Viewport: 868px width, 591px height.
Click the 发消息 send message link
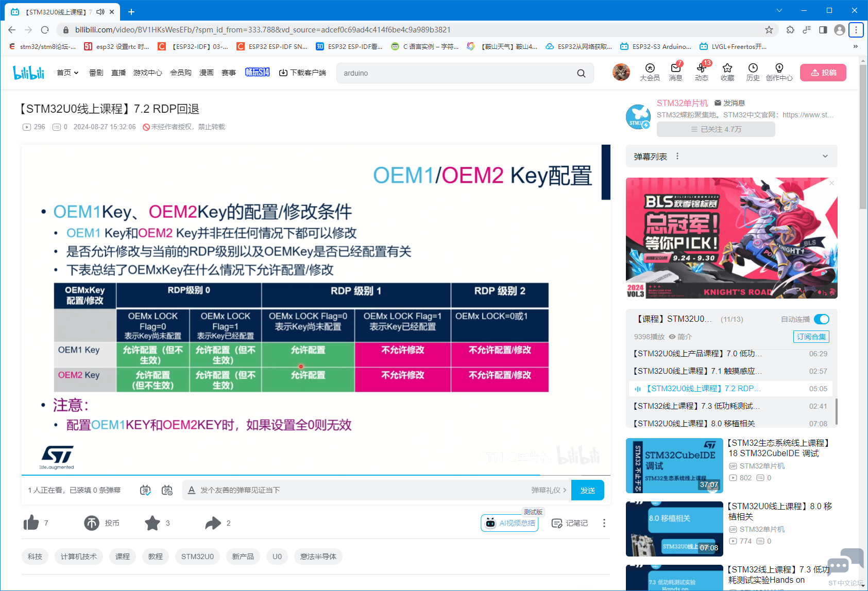point(730,103)
